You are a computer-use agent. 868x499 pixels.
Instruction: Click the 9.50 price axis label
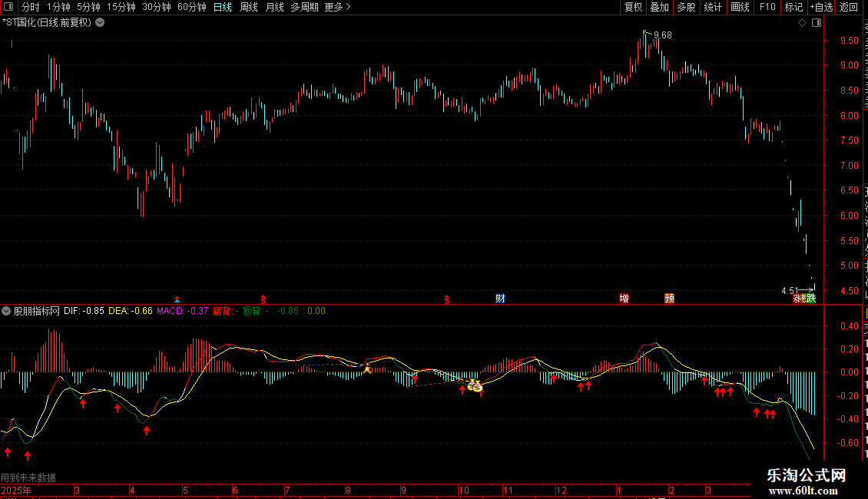pos(849,41)
